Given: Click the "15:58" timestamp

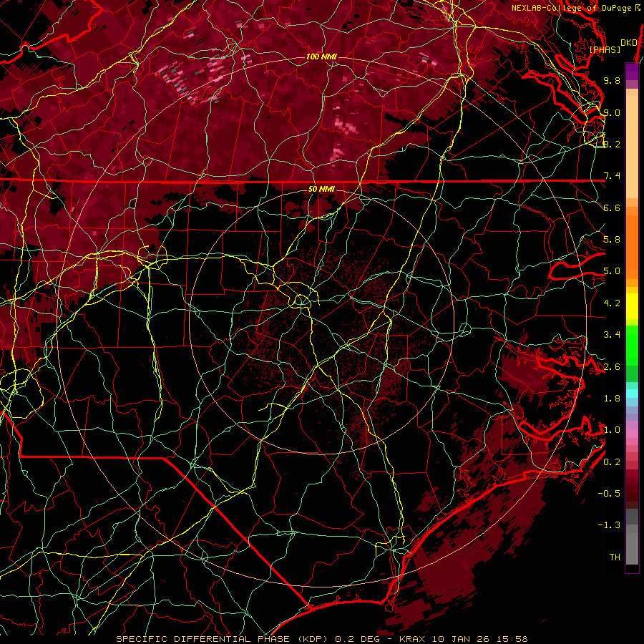Looking at the screenshot, I should click(x=513, y=639).
